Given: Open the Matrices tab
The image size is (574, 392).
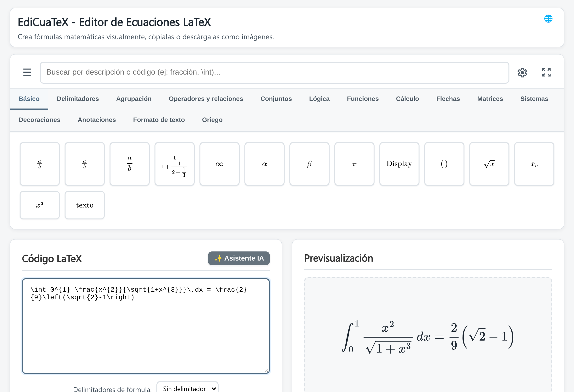Looking at the screenshot, I should (x=490, y=99).
